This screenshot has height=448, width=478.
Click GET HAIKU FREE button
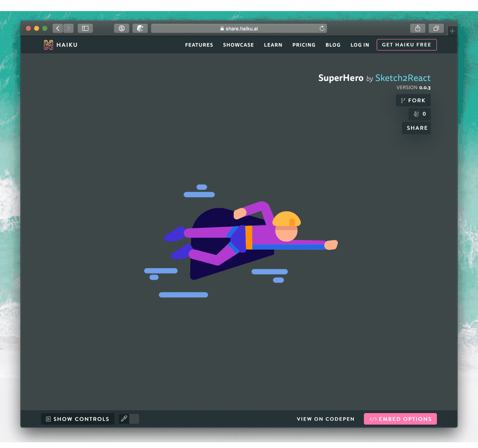tap(406, 45)
